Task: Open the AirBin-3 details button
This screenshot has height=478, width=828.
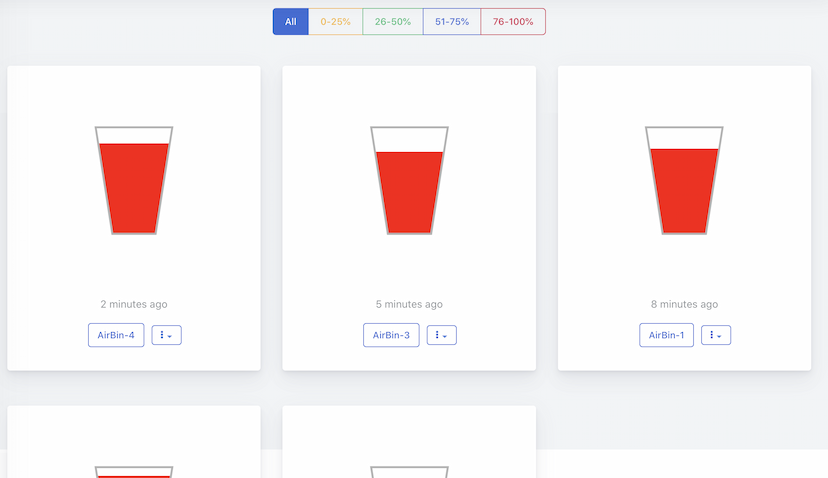Action: point(391,335)
